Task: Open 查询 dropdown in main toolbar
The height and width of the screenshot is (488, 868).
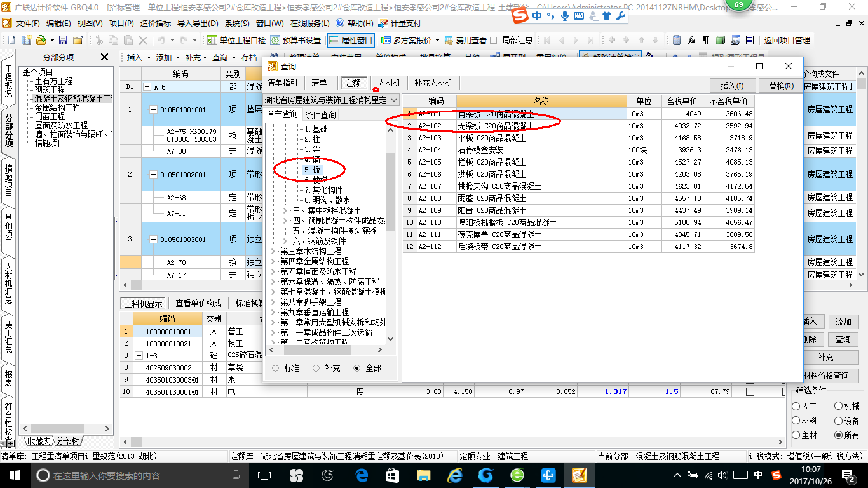Action: click(233, 57)
